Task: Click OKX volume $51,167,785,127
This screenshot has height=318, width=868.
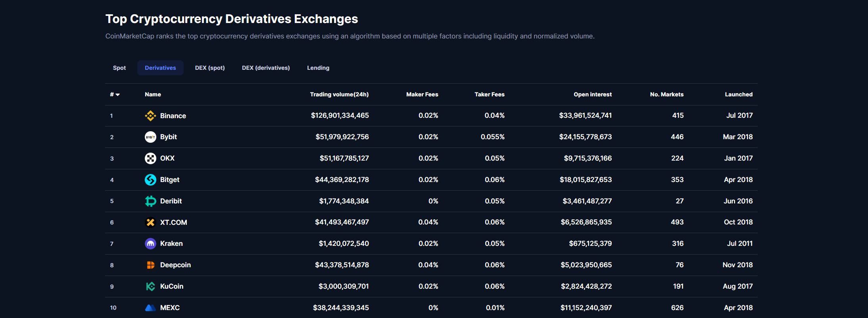Action: tap(344, 158)
